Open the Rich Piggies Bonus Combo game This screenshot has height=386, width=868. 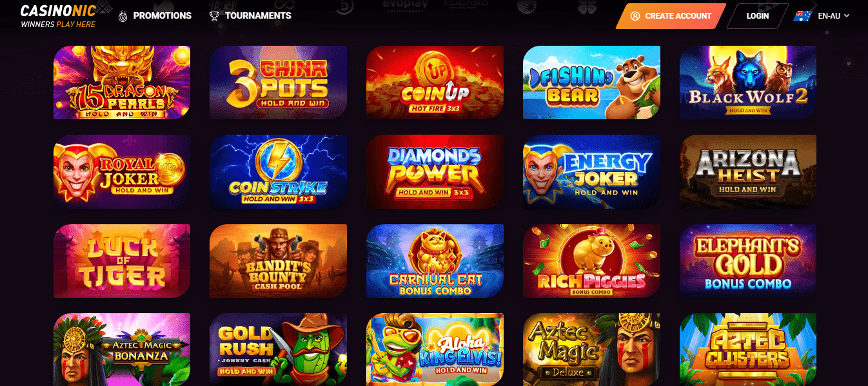[591, 261]
